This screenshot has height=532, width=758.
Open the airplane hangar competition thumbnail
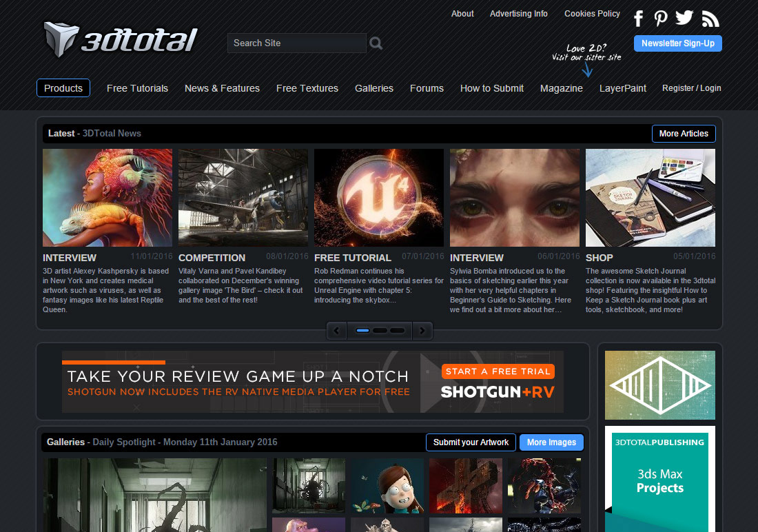coord(243,198)
